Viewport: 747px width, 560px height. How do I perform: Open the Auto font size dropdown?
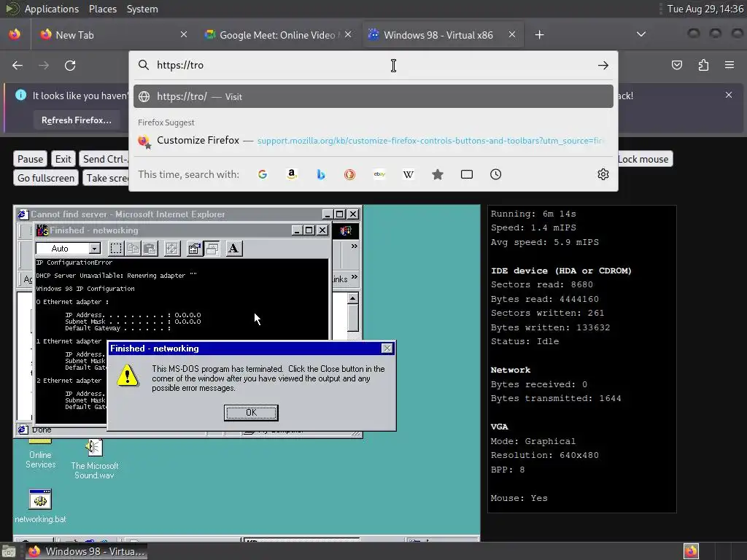(x=95, y=248)
